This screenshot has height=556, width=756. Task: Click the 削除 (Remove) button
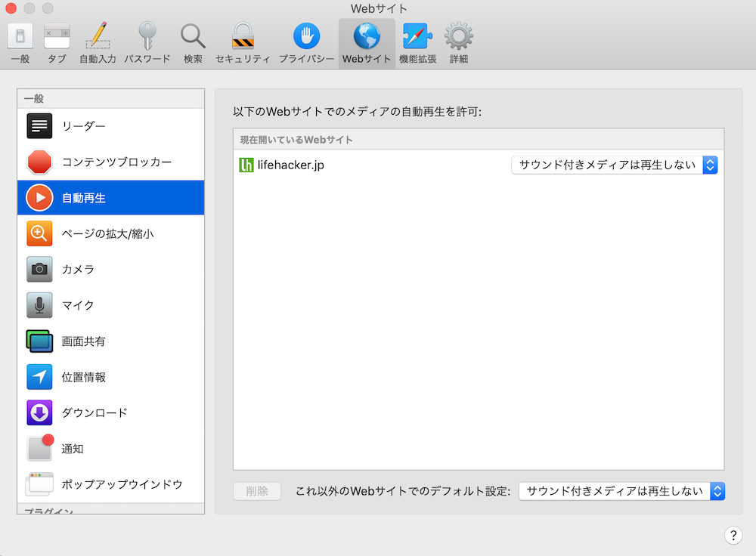click(x=257, y=492)
